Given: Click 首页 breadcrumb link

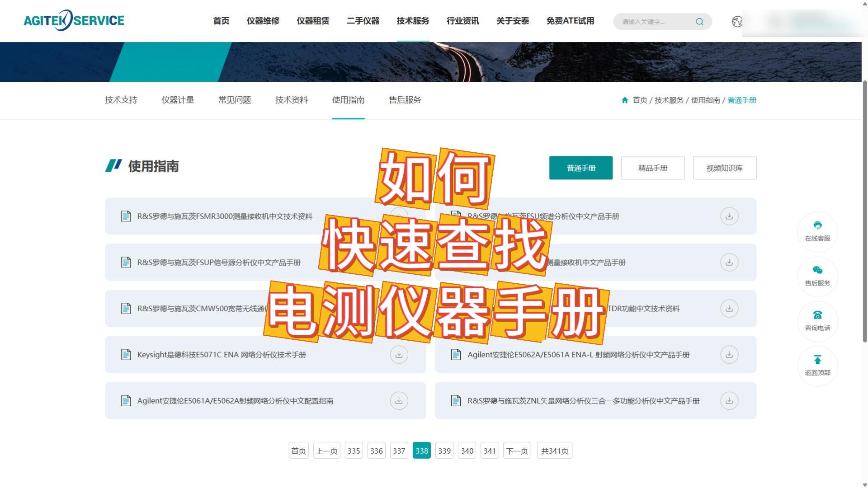Looking at the screenshot, I should (640, 100).
